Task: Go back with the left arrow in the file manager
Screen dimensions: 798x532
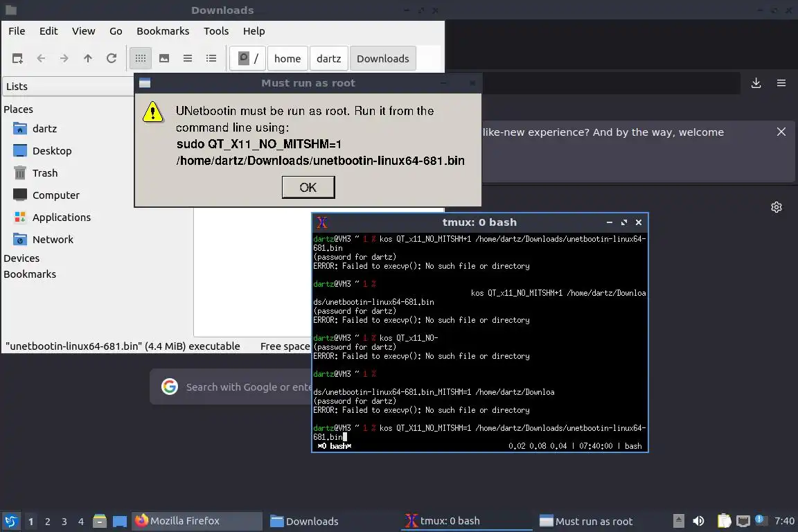Action: pyautogui.click(x=42, y=59)
